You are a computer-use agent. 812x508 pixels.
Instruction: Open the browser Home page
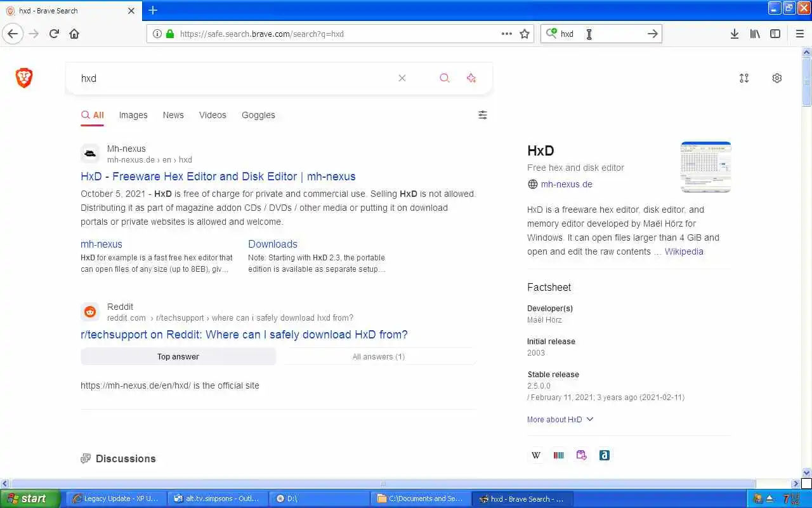click(74, 34)
